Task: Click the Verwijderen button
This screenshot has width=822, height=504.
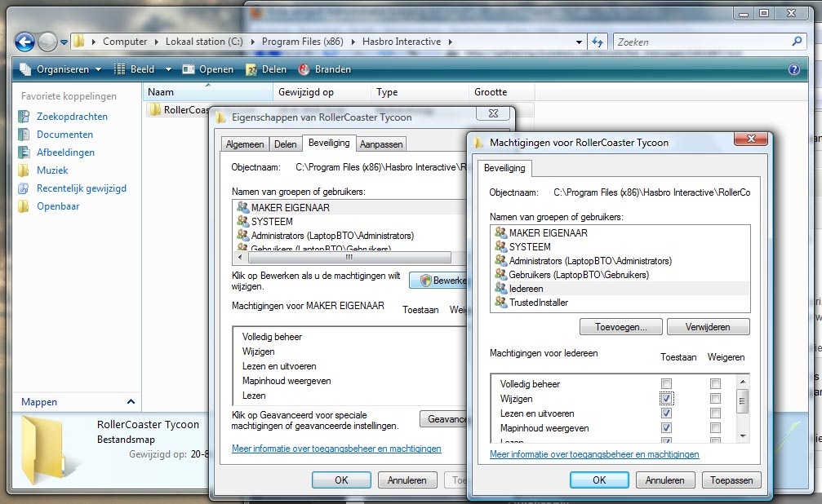Action: click(708, 327)
